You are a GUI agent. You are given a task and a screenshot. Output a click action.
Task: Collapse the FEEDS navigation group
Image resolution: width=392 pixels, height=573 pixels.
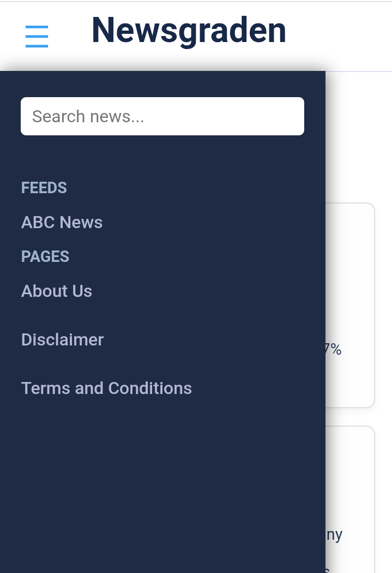click(x=44, y=187)
